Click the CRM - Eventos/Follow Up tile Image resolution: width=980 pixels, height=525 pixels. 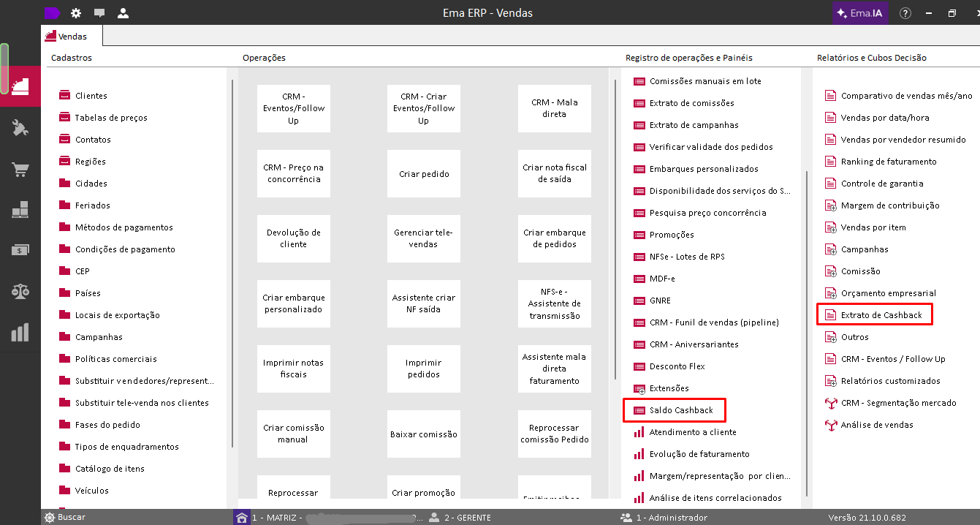tap(293, 108)
